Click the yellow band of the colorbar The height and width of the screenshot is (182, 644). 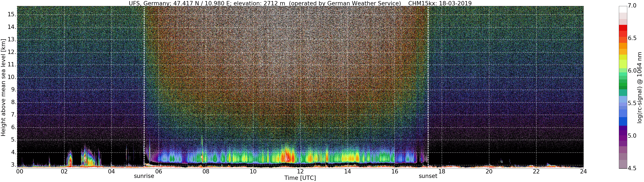coord(623,58)
